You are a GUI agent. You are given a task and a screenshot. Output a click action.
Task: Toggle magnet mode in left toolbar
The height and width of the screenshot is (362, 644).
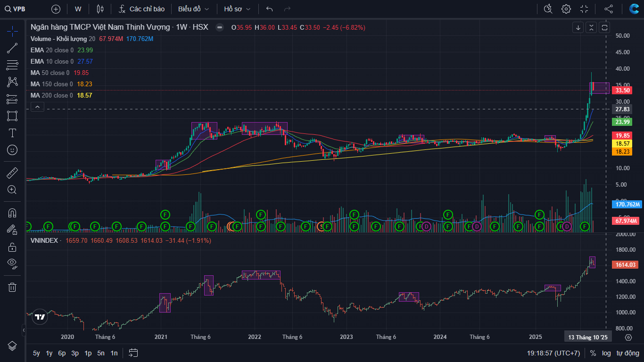pos(12,213)
